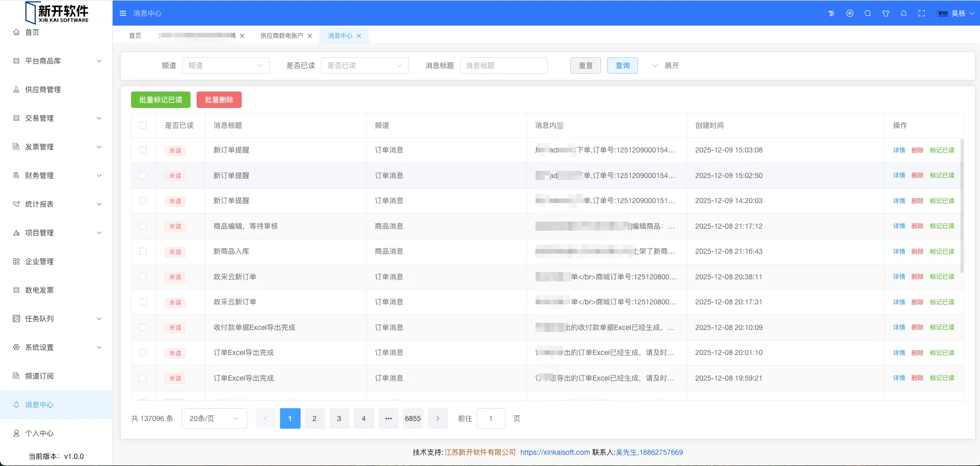Check the select-all checkbox in table header
980x466 pixels.
(x=143, y=125)
